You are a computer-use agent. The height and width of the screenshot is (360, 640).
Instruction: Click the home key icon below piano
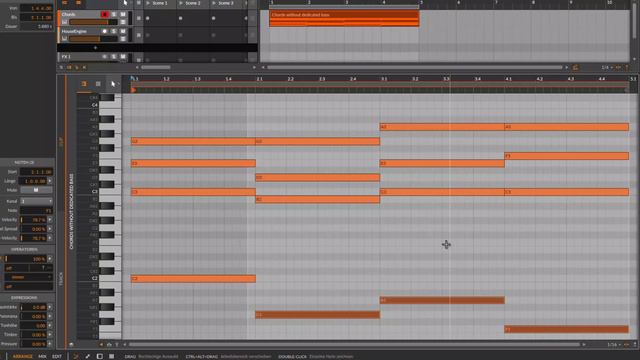(x=109, y=345)
